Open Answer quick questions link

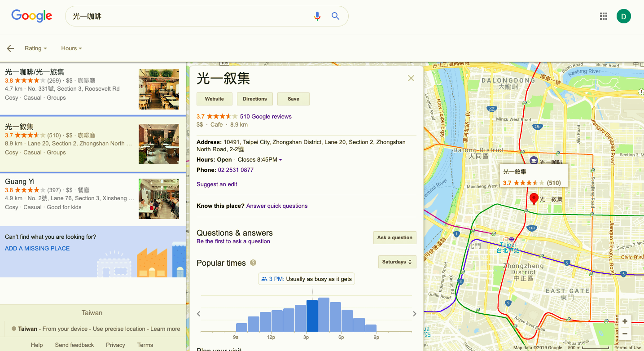pyautogui.click(x=277, y=206)
